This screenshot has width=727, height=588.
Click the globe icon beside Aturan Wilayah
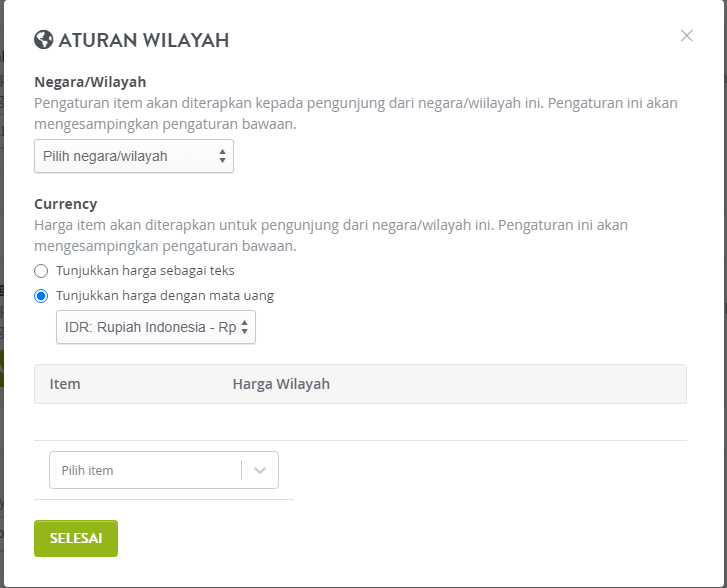[44, 40]
